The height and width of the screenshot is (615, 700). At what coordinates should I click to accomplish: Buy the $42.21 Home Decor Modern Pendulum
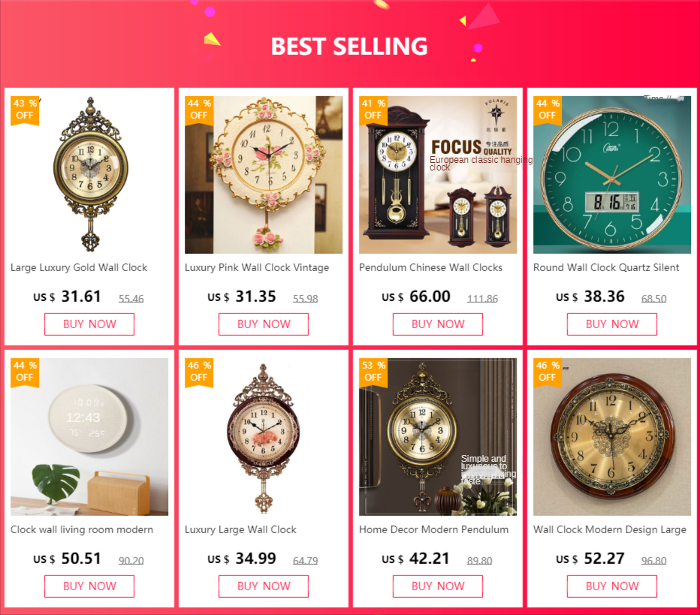click(x=438, y=586)
